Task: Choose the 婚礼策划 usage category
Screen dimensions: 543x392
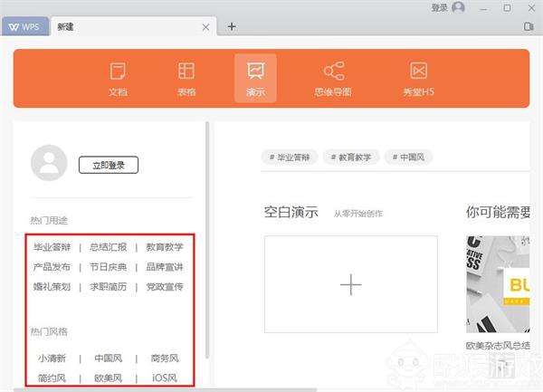Action: click(52, 287)
